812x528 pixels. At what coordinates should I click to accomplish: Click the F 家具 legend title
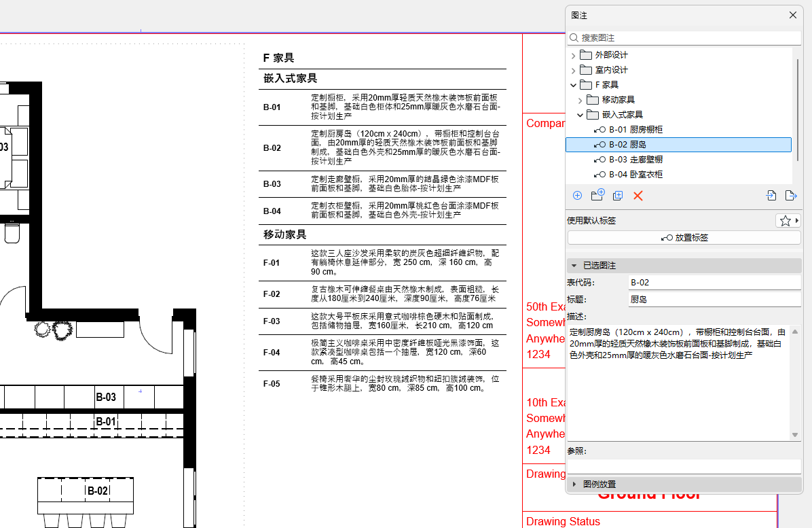click(x=278, y=58)
